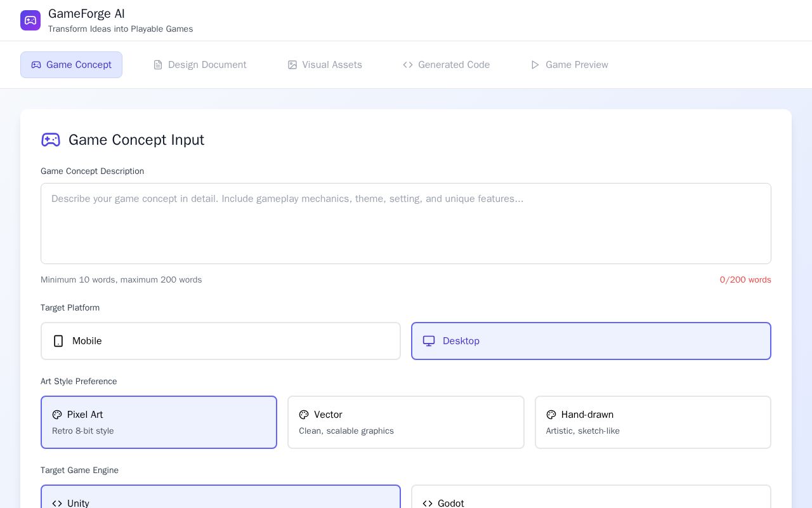Click the monitor icon in the Desktop option

click(429, 341)
